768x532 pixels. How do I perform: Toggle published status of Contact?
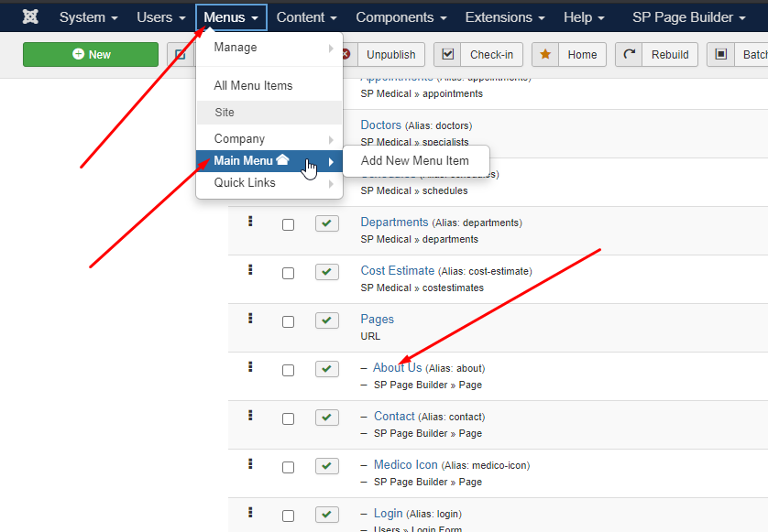326,418
